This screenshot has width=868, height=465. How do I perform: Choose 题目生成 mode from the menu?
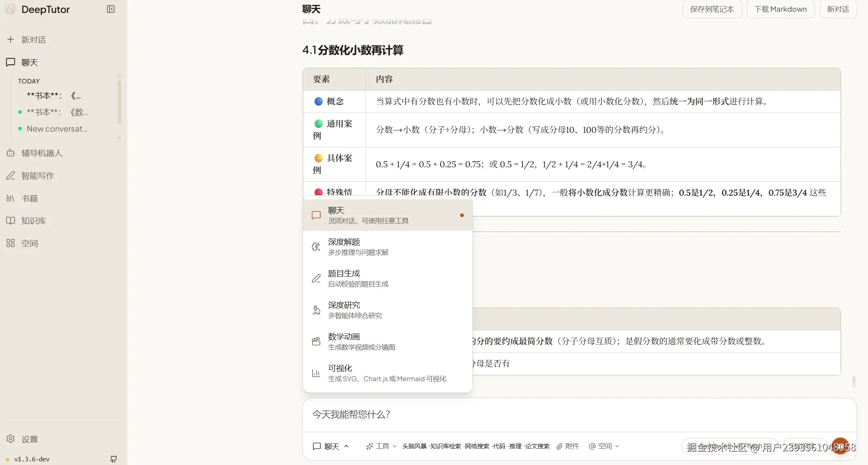388,278
